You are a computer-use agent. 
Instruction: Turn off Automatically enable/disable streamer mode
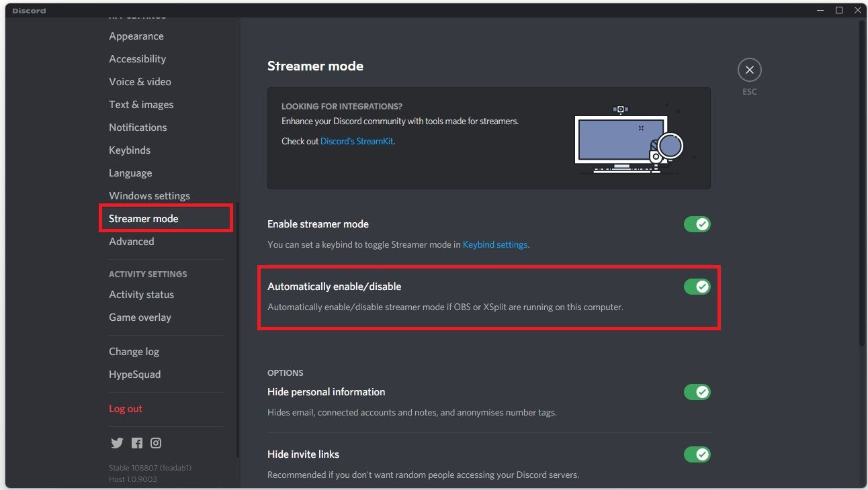pyautogui.click(x=697, y=287)
